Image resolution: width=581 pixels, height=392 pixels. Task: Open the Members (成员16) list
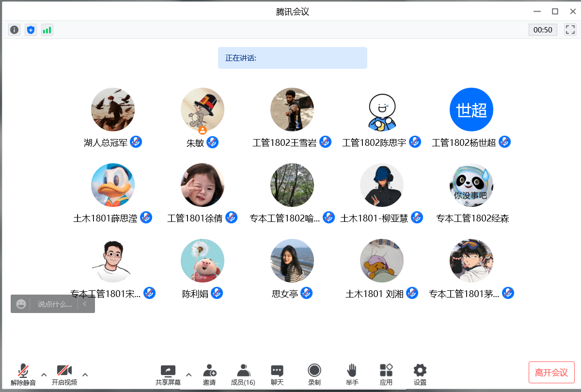pyautogui.click(x=243, y=375)
